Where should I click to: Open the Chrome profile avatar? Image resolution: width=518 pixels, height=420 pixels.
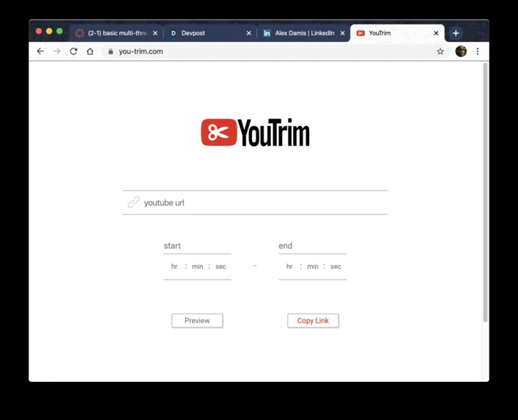461,51
